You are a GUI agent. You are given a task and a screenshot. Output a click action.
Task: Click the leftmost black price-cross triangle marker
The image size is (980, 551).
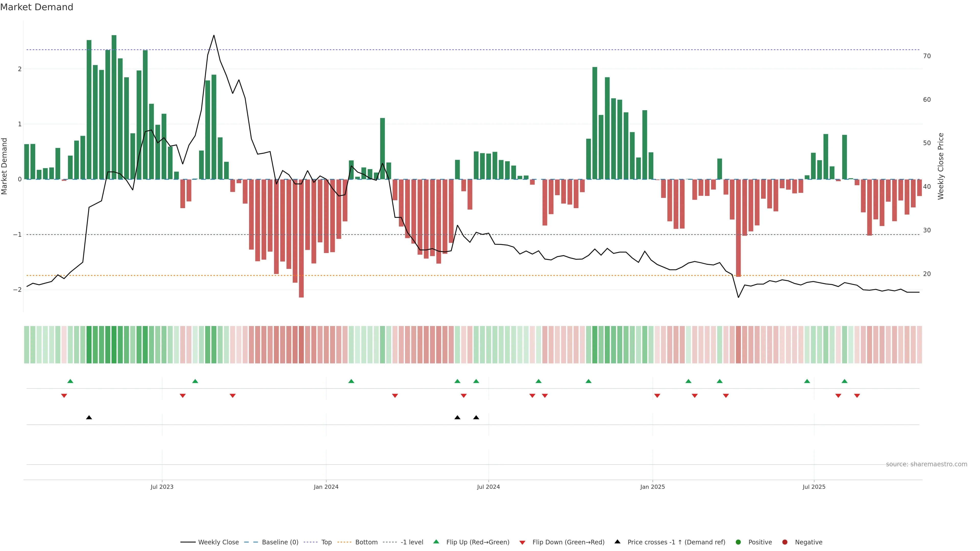click(89, 418)
